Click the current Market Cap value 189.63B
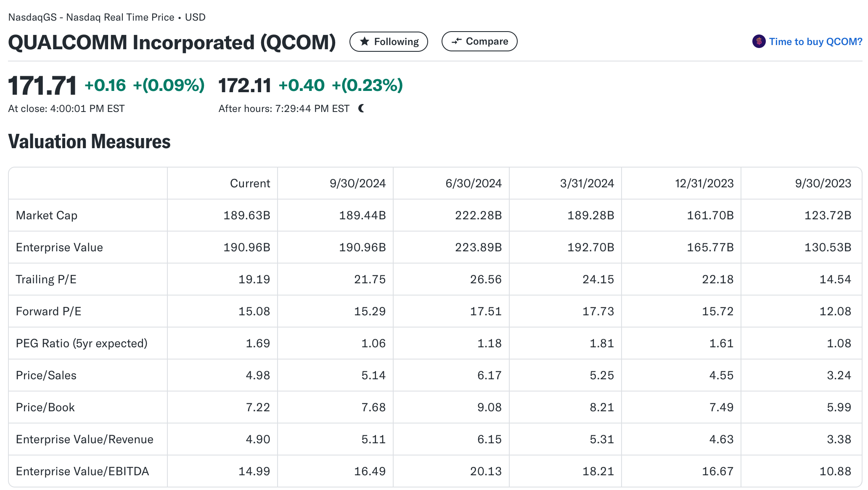 tap(246, 216)
